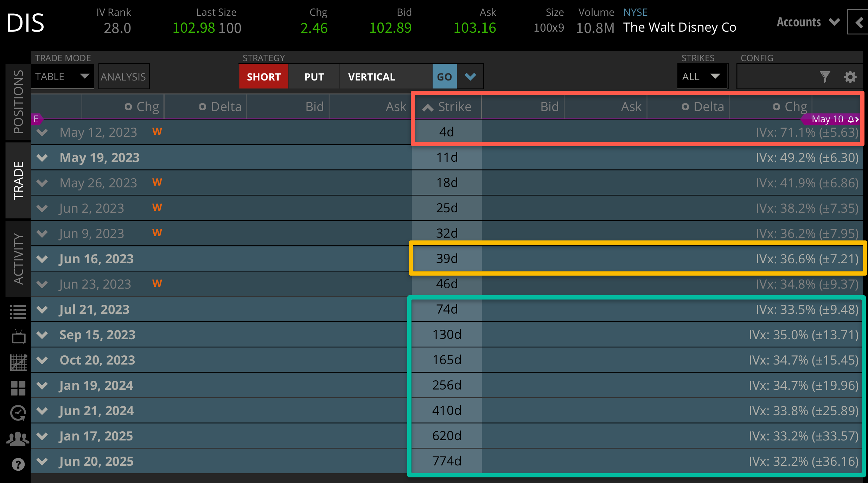Open the question mark help icon

(x=18, y=464)
